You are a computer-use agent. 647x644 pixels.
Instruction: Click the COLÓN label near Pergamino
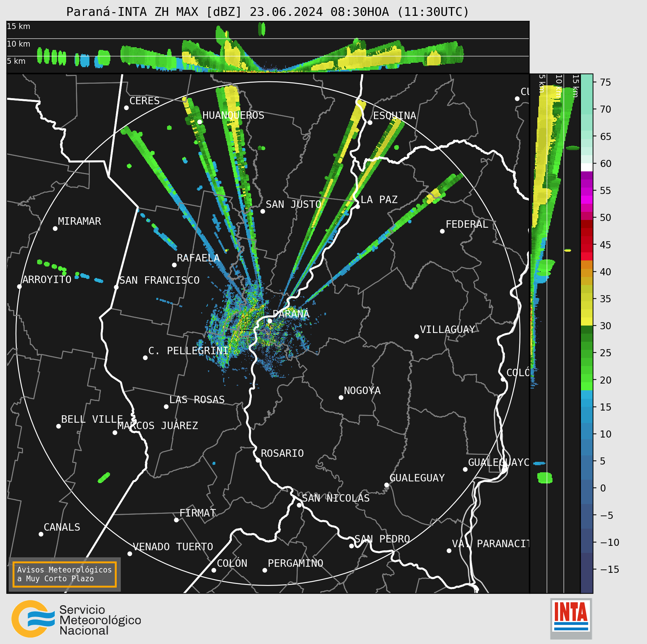tap(232, 563)
